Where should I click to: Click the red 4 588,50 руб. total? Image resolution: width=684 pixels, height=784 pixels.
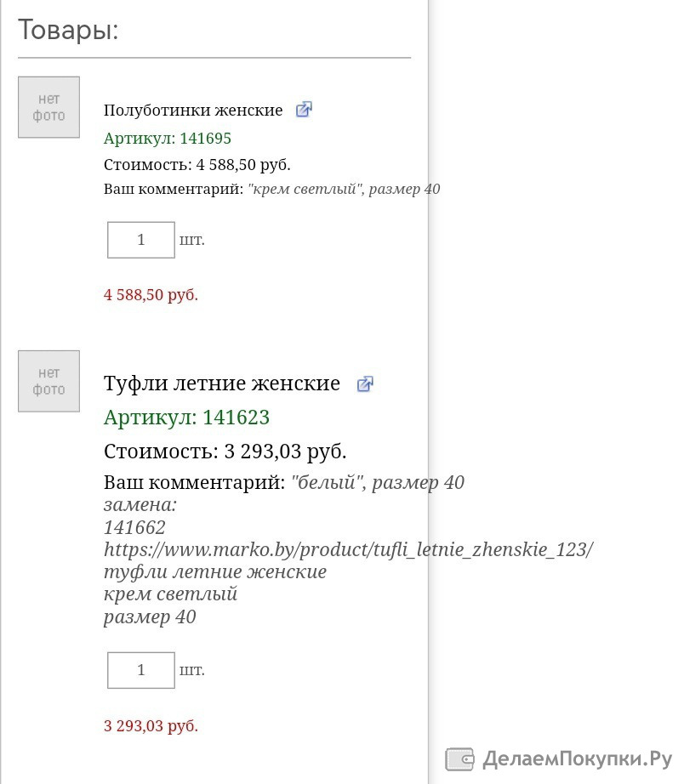pos(151,295)
